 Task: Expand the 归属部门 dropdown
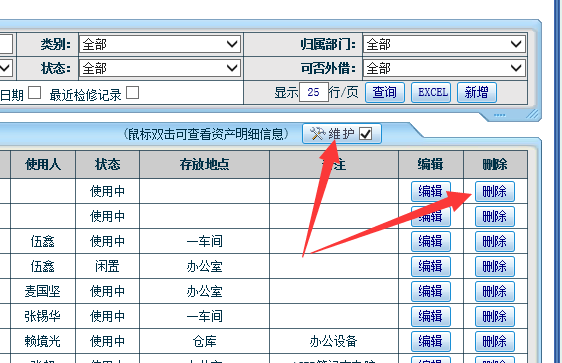click(444, 44)
